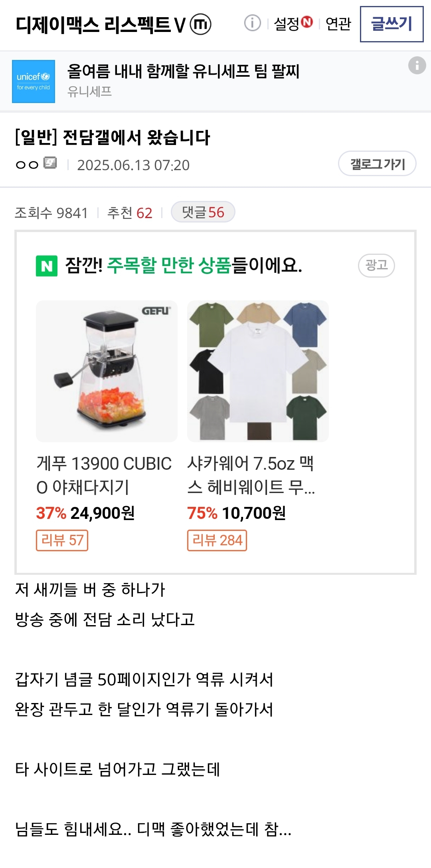Open the 연관 related galleries menu
The height and width of the screenshot is (868, 431).
point(338,24)
